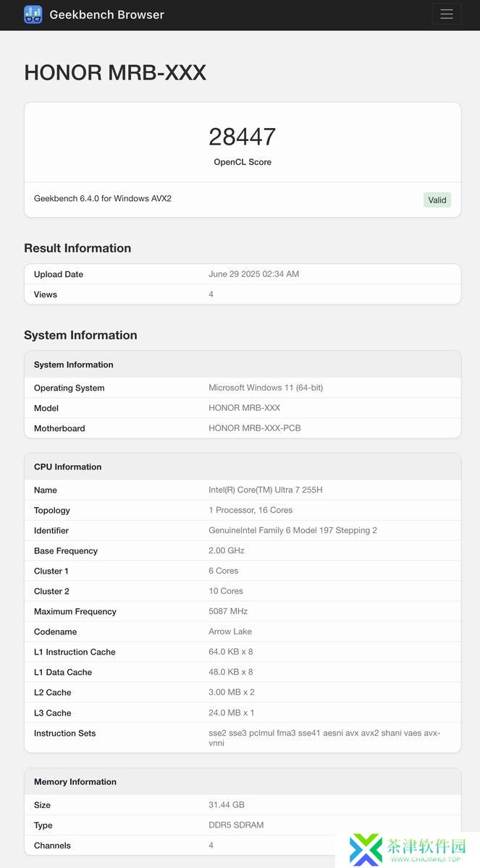Image resolution: width=480 pixels, height=868 pixels.
Task: Click L1 Instruction Cache value 64.0 KB x 8
Action: click(x=231, y=652)
